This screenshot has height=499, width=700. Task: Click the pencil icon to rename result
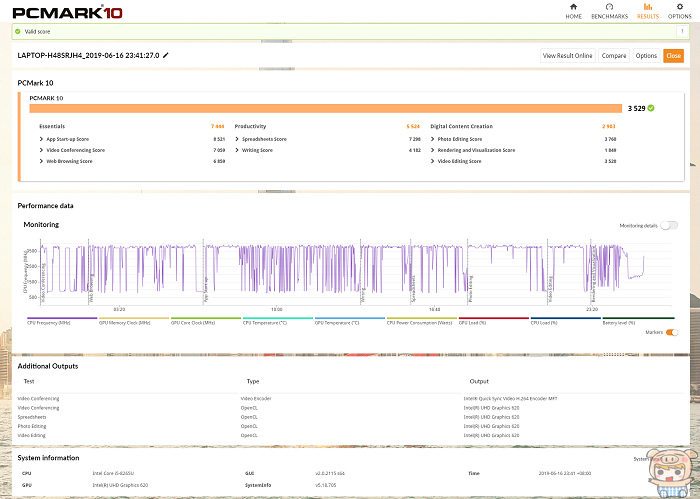[166, 56]
